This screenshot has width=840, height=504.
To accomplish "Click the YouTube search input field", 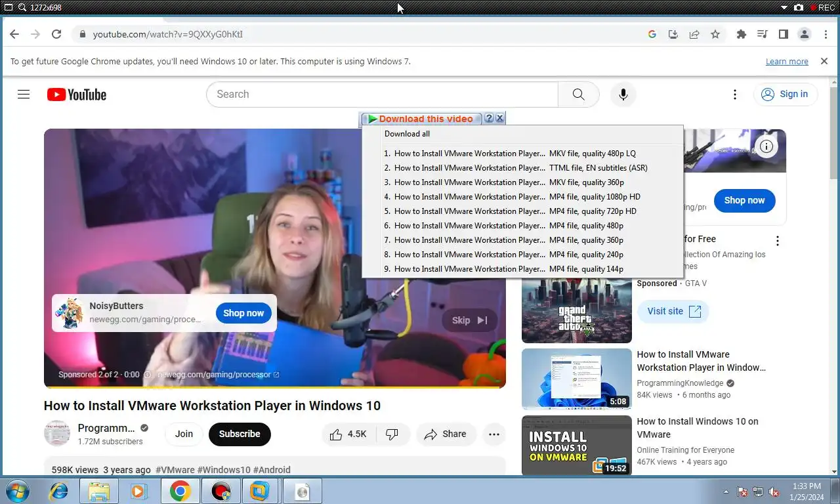I will pos(382,94).
